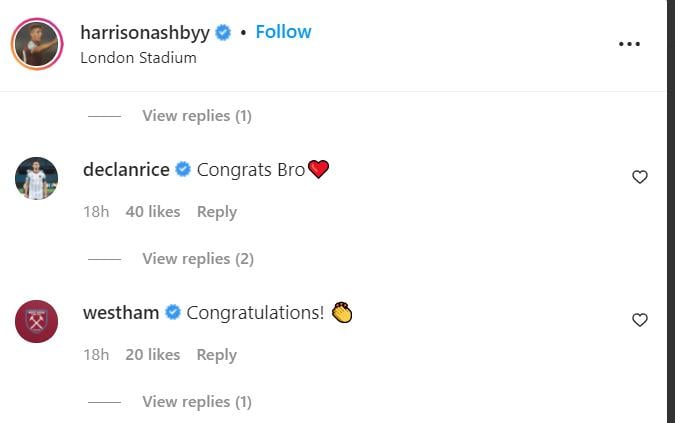Open the westham crest avatar
Image resolution: width=675 pixels, height=423 pixels.
pos(37,322)
